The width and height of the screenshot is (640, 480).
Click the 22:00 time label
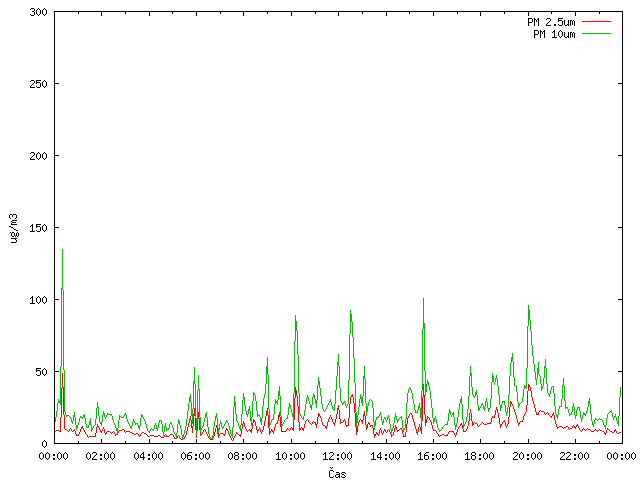575,456
